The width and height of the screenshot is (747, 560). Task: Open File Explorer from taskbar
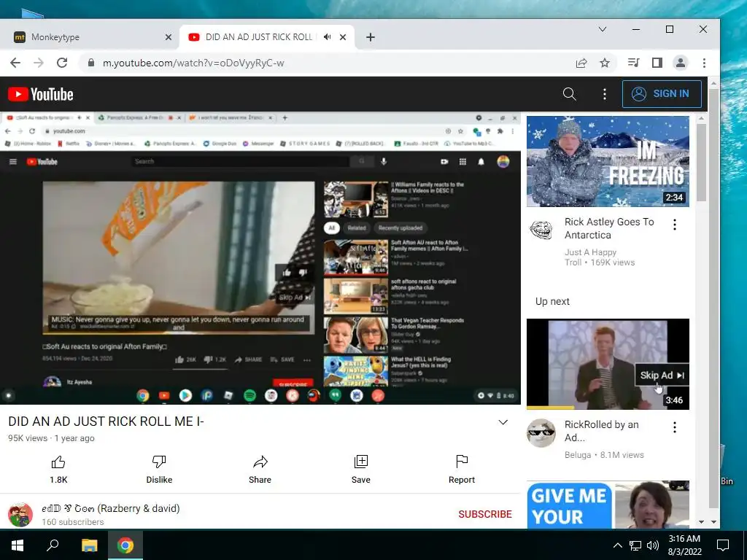coord(89,545)
